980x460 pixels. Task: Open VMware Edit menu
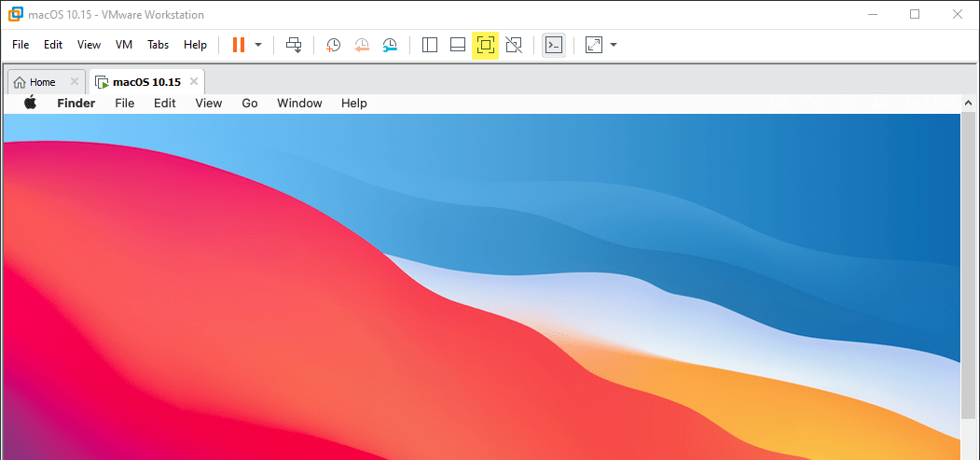(x=53, y=45)
